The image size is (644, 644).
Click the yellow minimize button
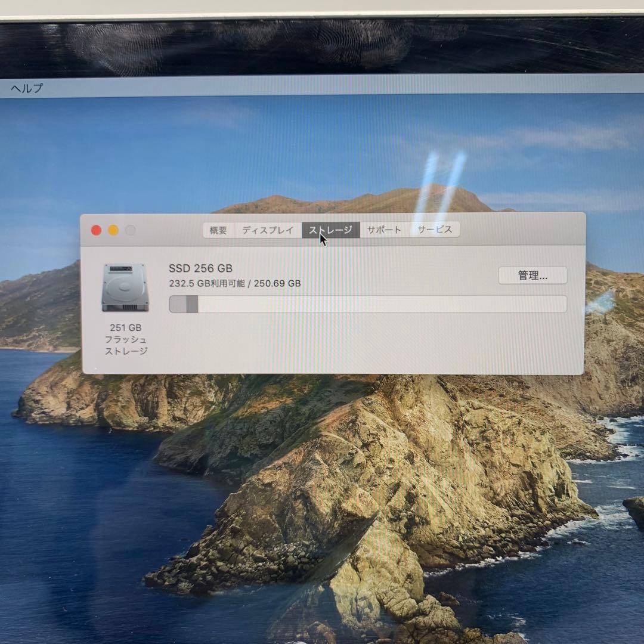pos(113,229)
